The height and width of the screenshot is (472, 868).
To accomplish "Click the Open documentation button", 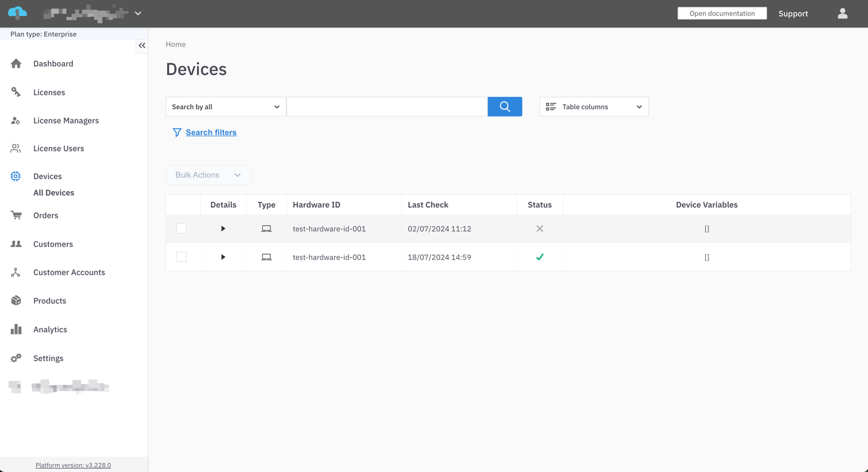I will coord(722,14).
